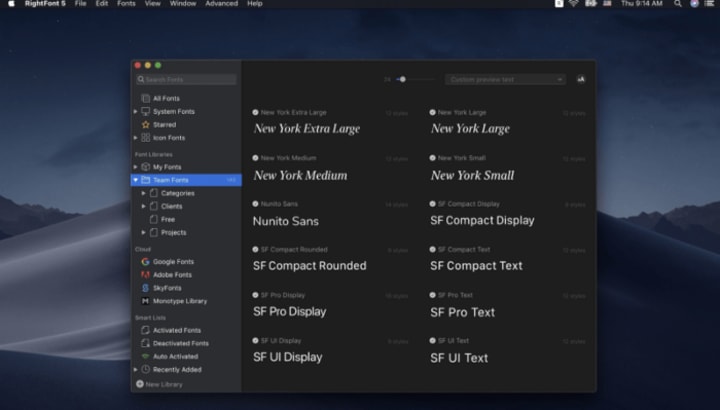Open the SkyFonts sidebar entry icon

click(x=145, y=288)
